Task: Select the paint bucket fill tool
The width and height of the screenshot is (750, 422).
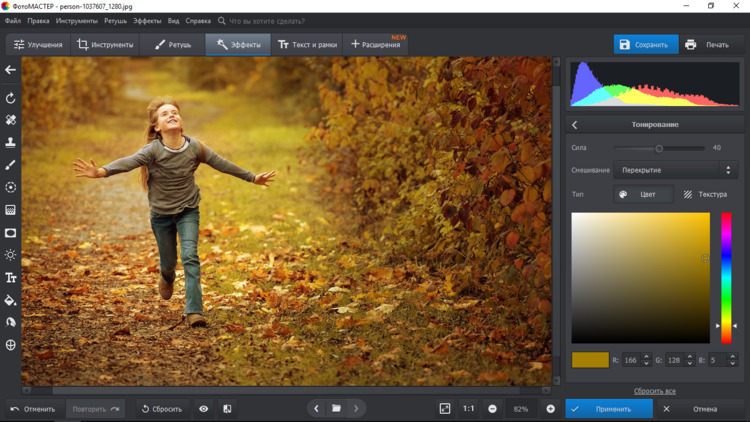Action: coord(11,300)
